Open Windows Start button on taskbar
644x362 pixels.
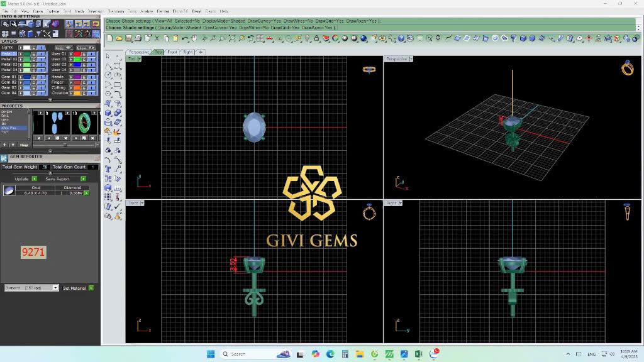tap(211, 354)
